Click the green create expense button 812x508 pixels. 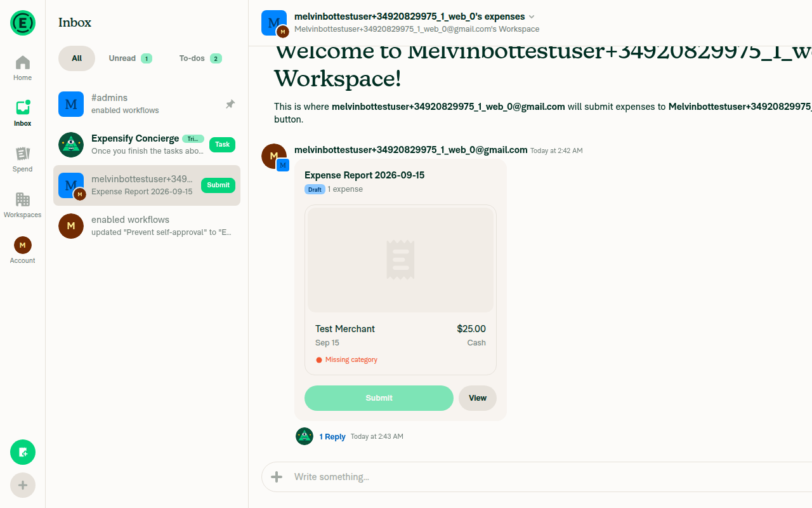(23, 452)
